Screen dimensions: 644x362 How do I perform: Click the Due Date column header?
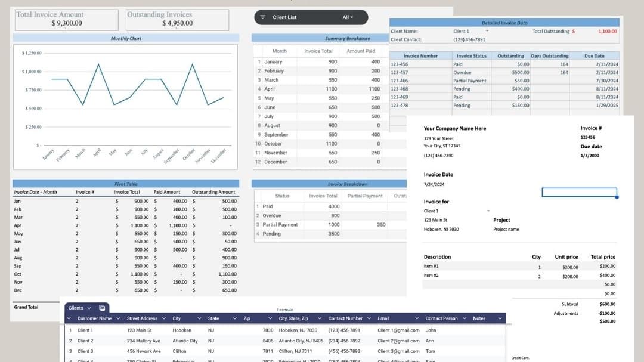click(594, 56)
